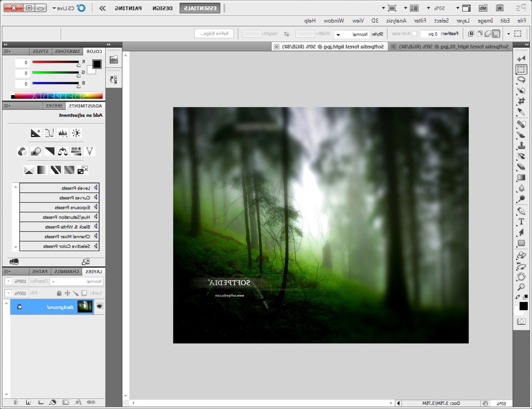
Task: Select the Horizontal Type tool
Action: (521, 221)
